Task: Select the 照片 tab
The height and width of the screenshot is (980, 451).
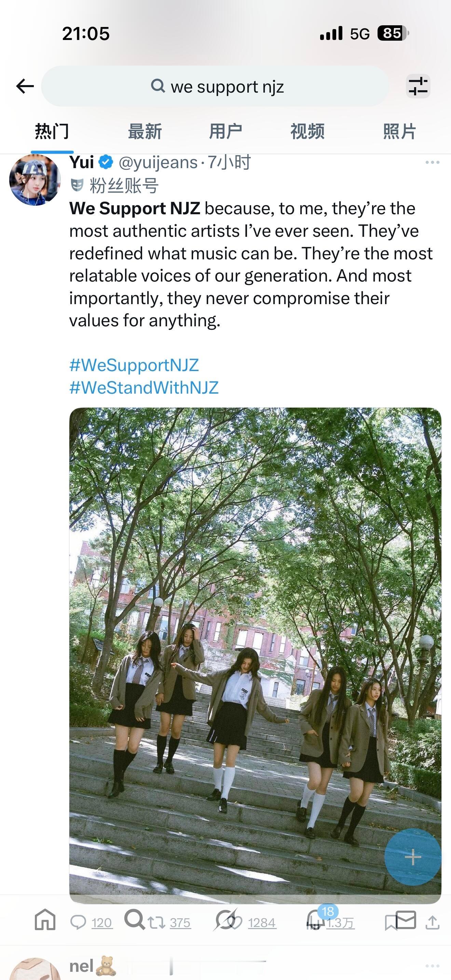Action: (x=399, y=131)
